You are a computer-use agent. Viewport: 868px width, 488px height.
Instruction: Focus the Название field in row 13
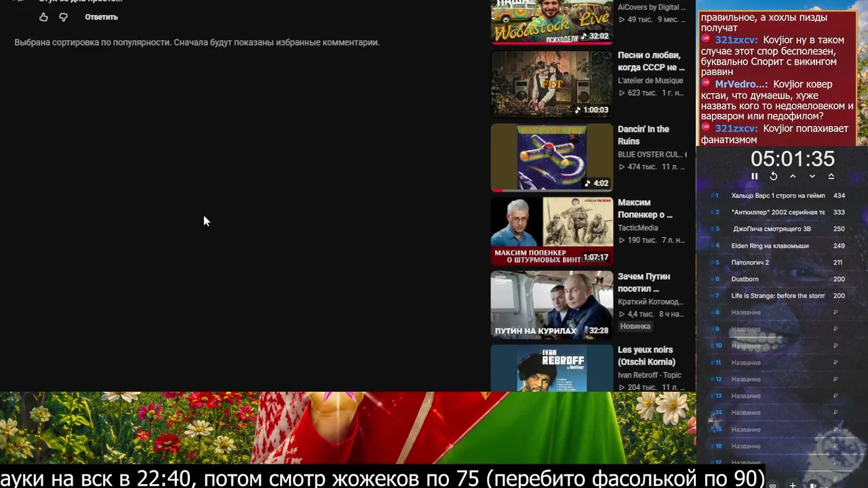[x=778, y=396]
